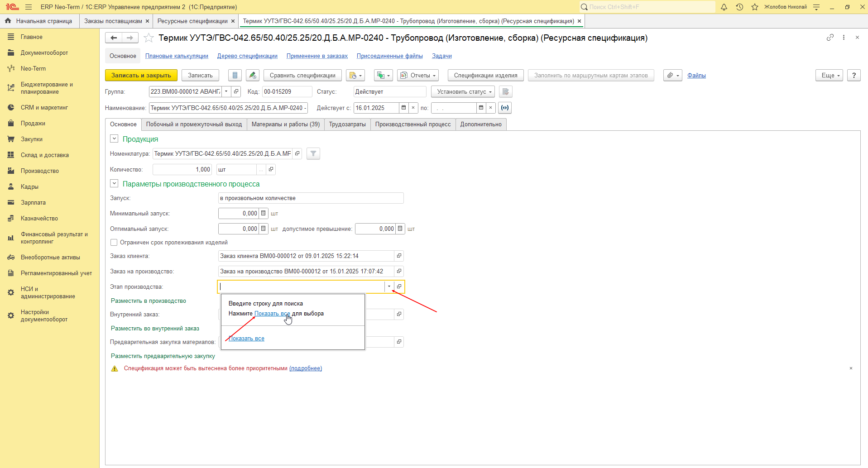
Task: Collapse Параметры производственного процесса section
Action: pos(114,183)
